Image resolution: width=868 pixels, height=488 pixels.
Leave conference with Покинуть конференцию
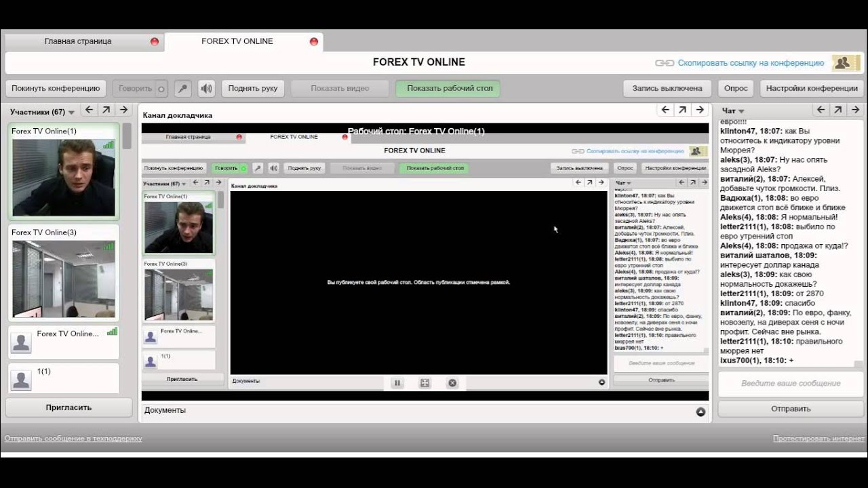coord(56,88)
